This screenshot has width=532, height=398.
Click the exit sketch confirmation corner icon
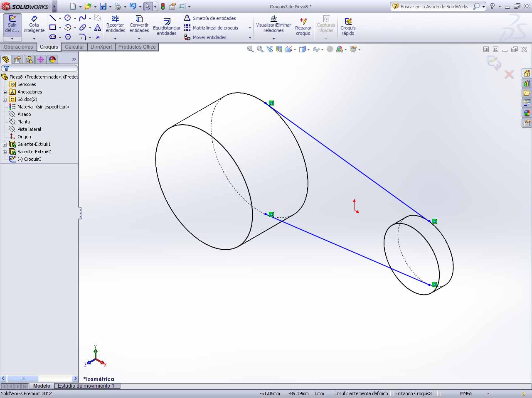(x=494, y=63)
